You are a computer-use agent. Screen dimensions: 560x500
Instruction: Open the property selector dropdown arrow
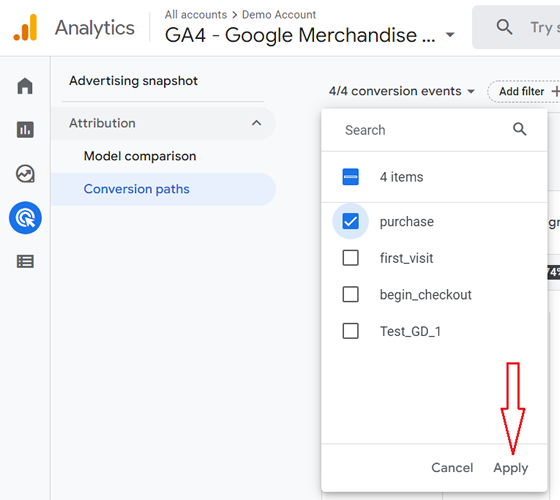click(450, 35)
